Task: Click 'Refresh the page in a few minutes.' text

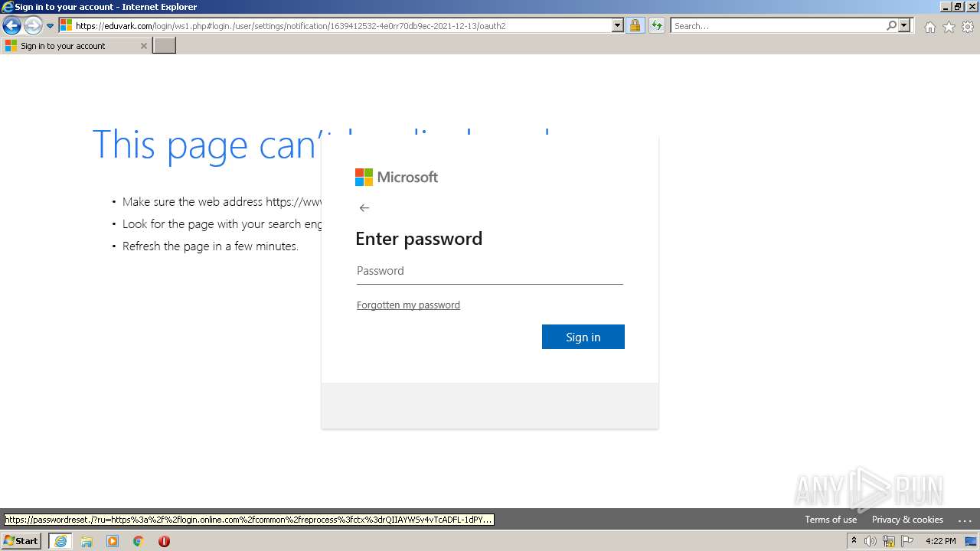Action: 211,246
